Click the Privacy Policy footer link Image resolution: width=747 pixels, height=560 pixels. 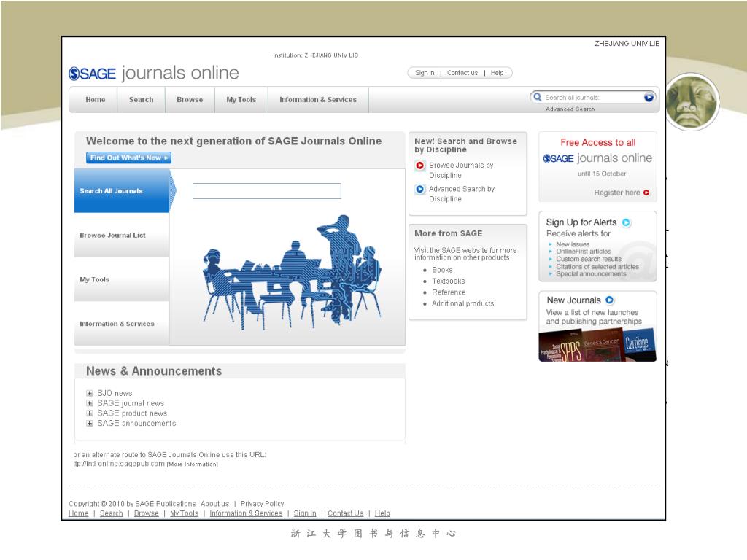pos(262,504)
